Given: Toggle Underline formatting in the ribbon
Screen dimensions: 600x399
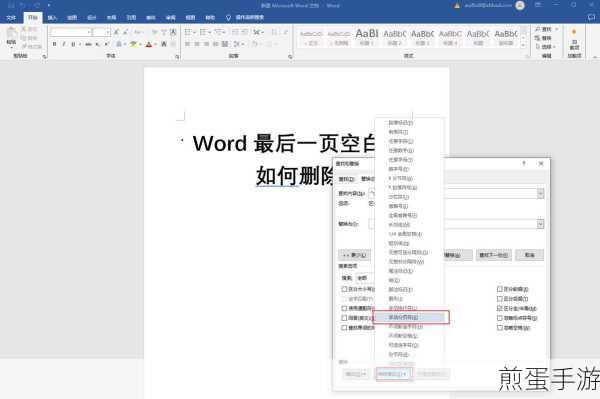Looking at the screenshot, I should pos(73,44).
